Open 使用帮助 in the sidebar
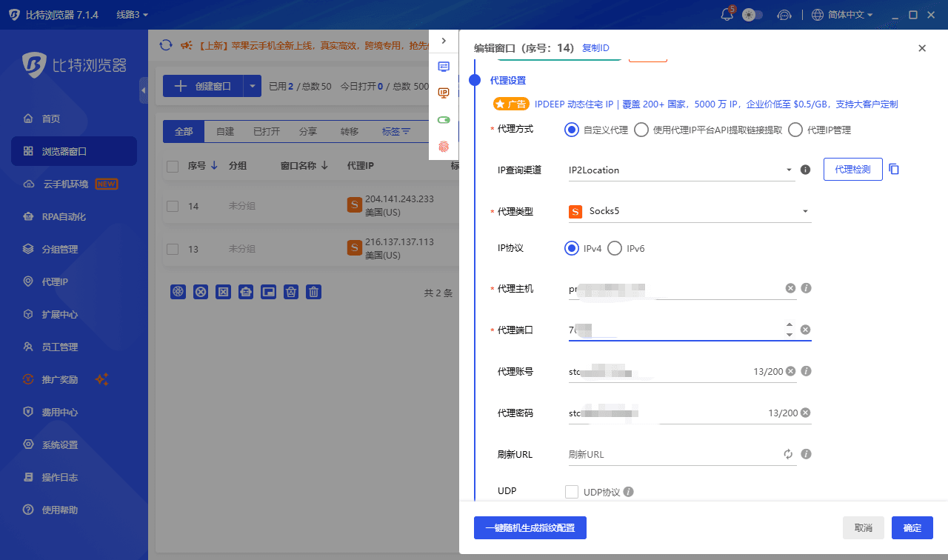The height and width of the screenshot is (560, 948). (74, 510)
